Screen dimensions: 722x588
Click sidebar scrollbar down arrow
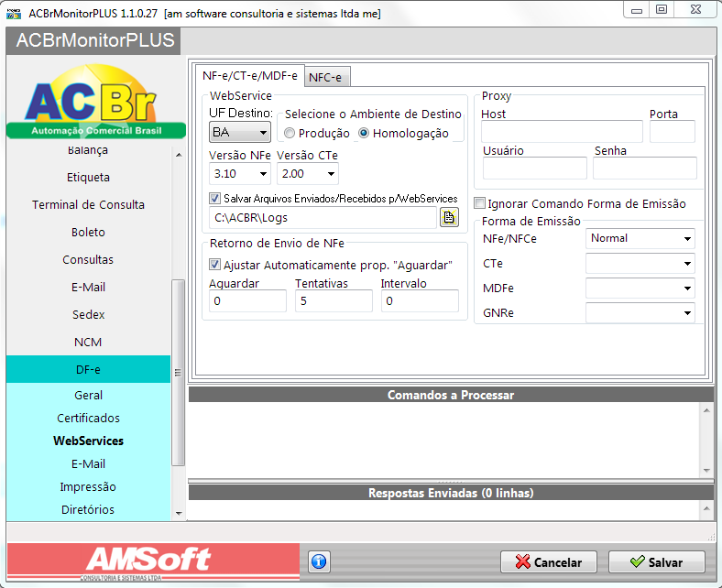click(179, 513)
